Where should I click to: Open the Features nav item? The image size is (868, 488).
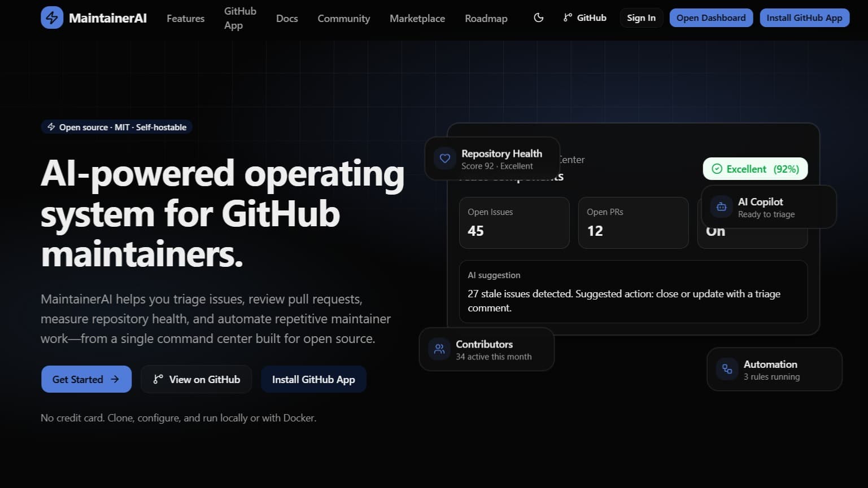click(186, 18)
